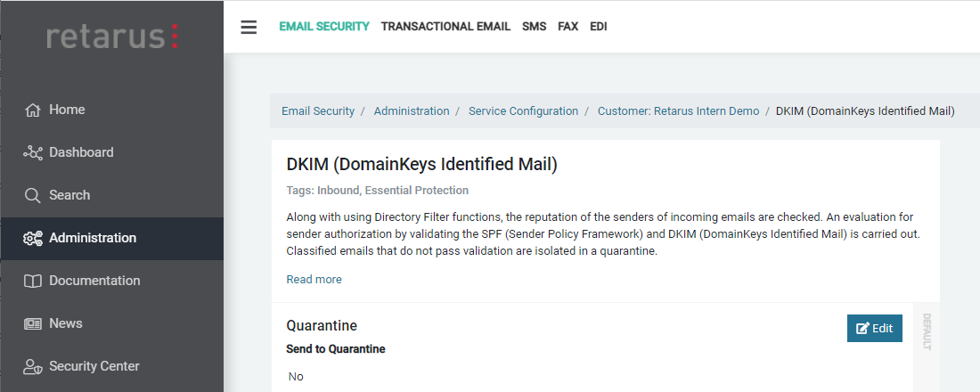The image size is (980, 392).
Task: Open Customer: Retarus Intern Demo breadcrumb
Action: (678, 111)
